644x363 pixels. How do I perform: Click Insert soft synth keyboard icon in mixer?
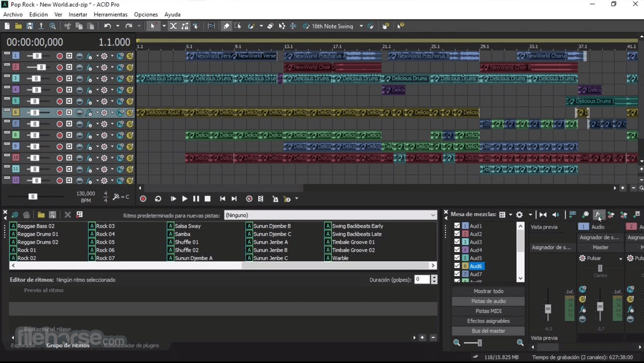[636, 214]
